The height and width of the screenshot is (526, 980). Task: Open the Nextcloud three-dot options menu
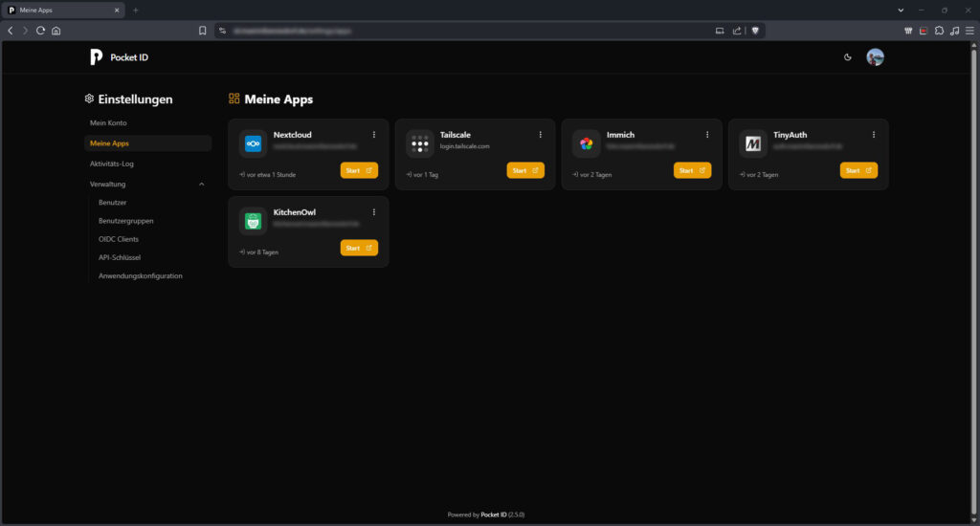click(x=374, y=135)
